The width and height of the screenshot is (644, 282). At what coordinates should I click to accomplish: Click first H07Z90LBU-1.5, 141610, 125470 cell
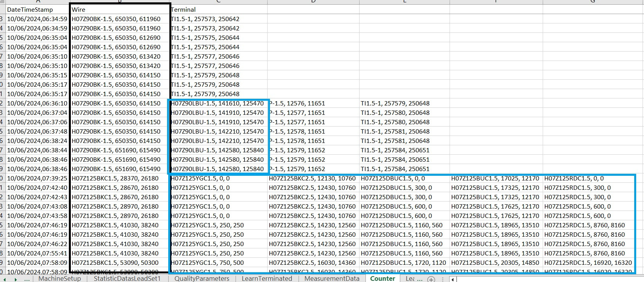(218, 104)
